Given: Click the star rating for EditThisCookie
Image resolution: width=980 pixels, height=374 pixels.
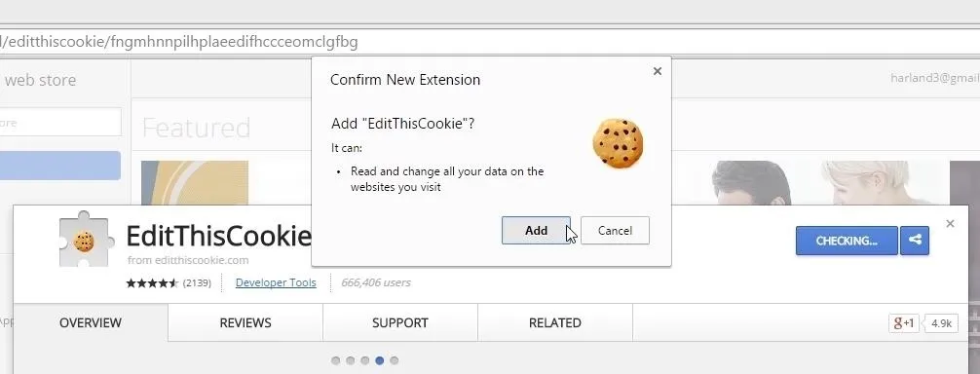Looking at the screenshot, I should pos(152,282).
